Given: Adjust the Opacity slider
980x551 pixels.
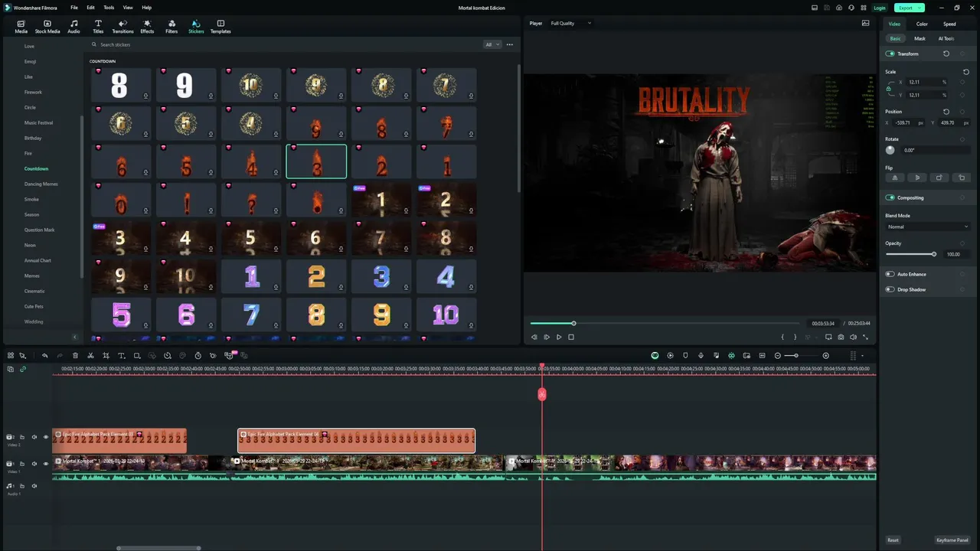Looking at the screenshot, I should (910, 254).
